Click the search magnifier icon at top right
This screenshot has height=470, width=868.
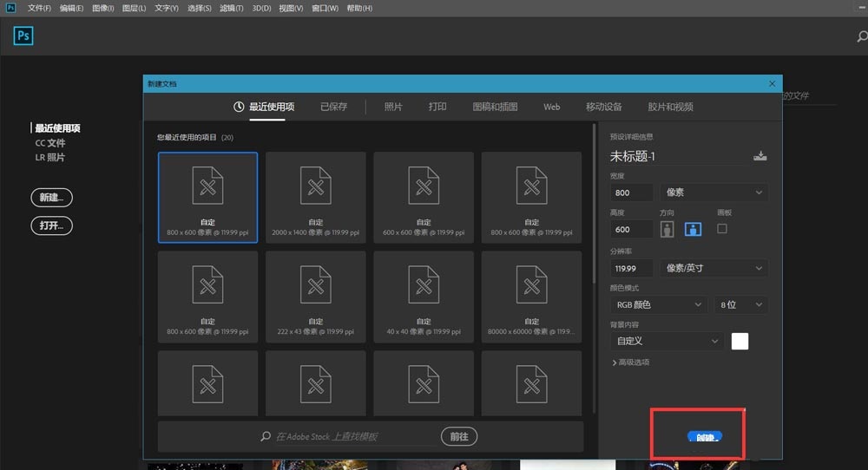(862, 36)
